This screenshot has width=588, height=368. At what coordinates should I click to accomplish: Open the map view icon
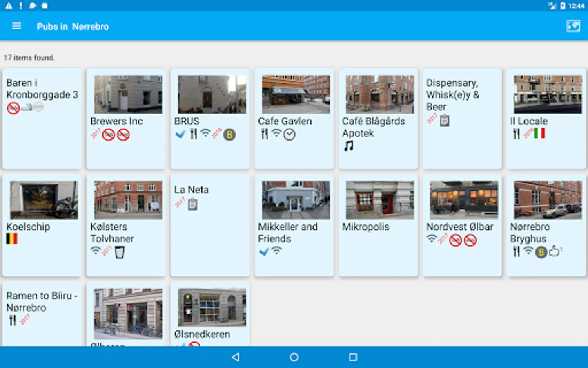(x=573, y=26)
